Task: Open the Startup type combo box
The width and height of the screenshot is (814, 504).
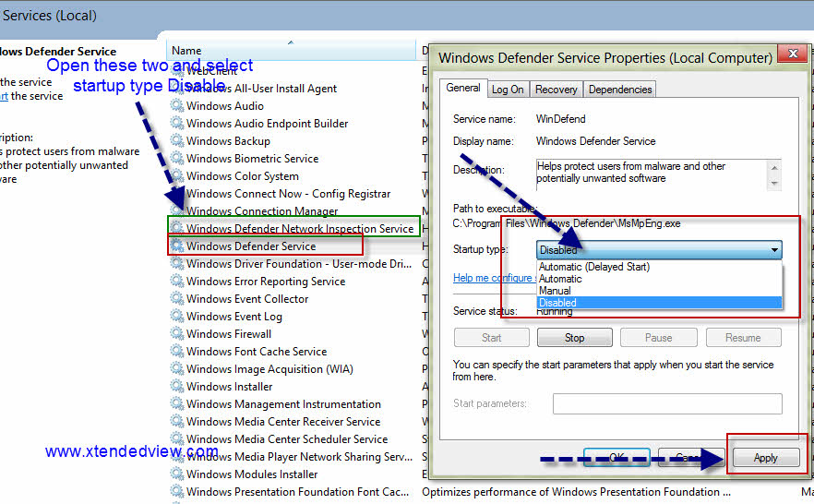Action: (659, 249)
